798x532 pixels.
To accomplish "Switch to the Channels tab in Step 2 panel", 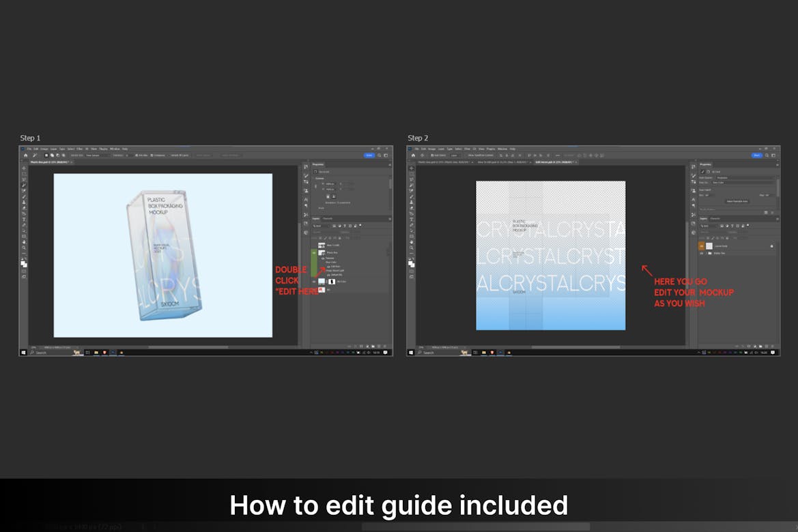I will [715, 218].
